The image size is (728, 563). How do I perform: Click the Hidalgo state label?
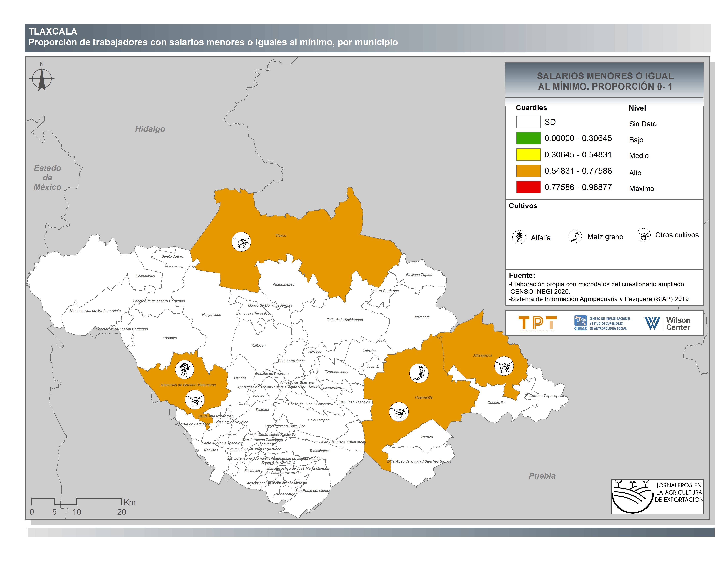coord(150,129)
